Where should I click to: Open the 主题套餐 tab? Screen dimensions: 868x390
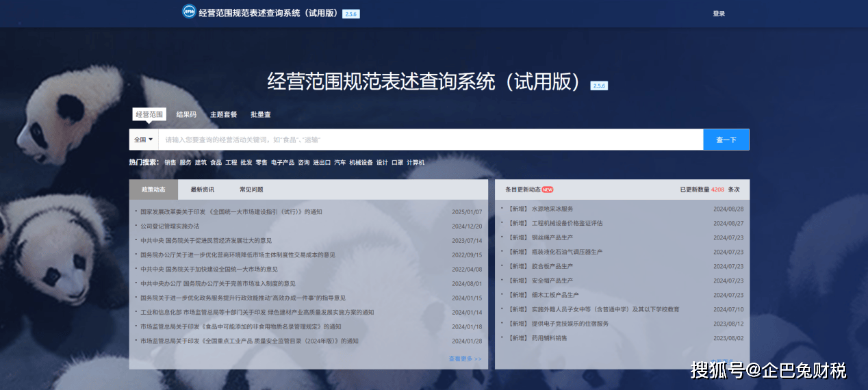[x=223, y=114]
